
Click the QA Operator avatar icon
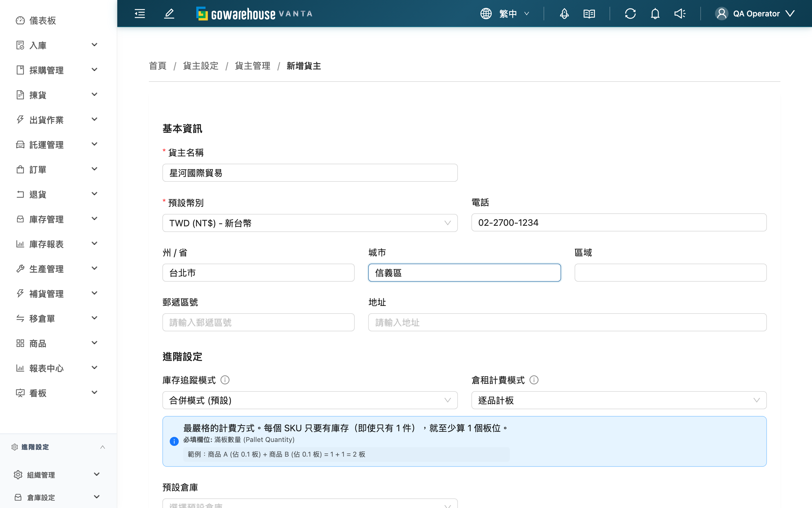click(722, 14)
